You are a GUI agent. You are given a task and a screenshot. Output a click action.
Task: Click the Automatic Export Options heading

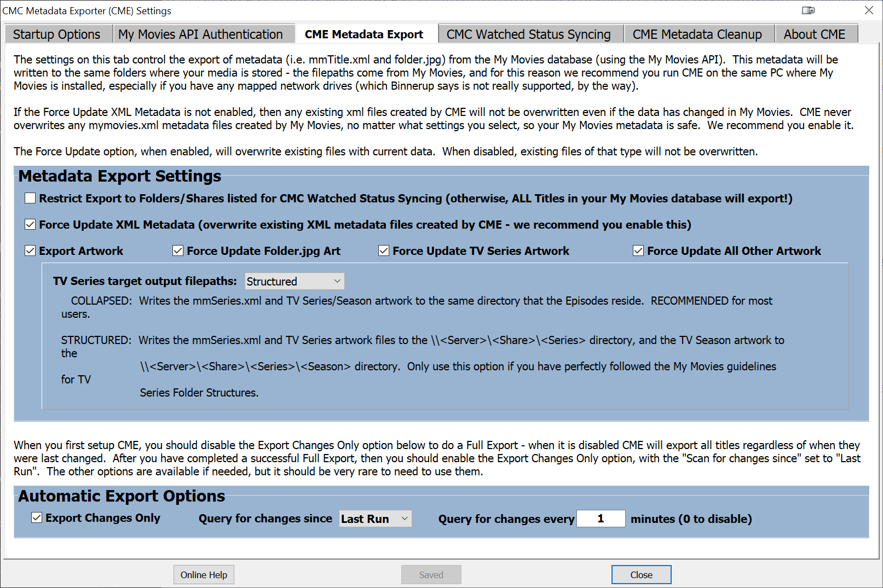(122, 496)
